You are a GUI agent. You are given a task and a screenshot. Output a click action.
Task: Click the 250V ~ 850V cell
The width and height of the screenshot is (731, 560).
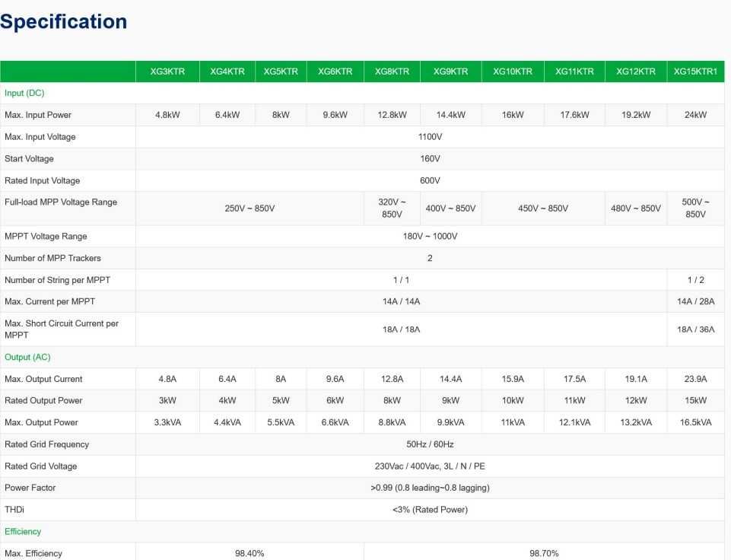point(249,208)
